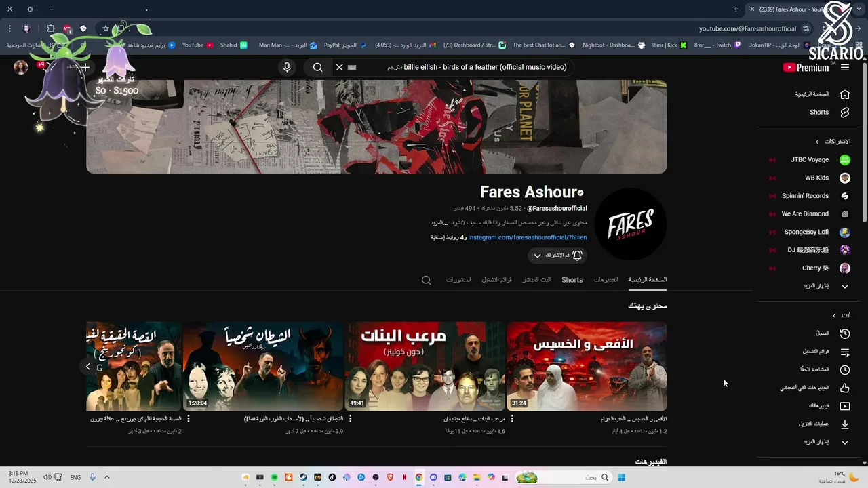The image size is (868, 488).
Task: Open JTBC Voyage subscription channel
Action: [808, 160]
